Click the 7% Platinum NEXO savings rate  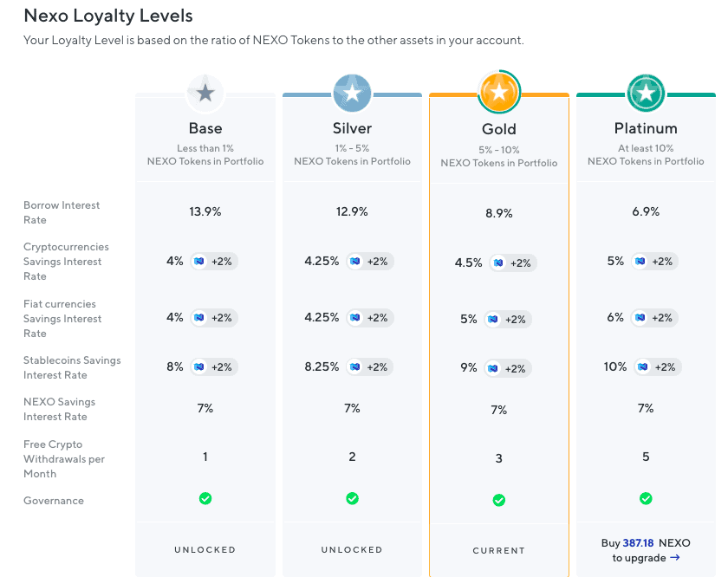[646, 409]
